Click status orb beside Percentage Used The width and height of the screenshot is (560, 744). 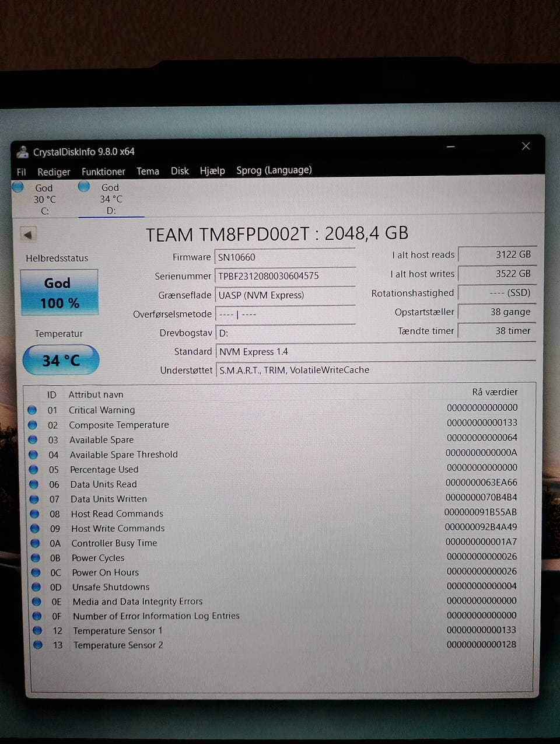33,470
